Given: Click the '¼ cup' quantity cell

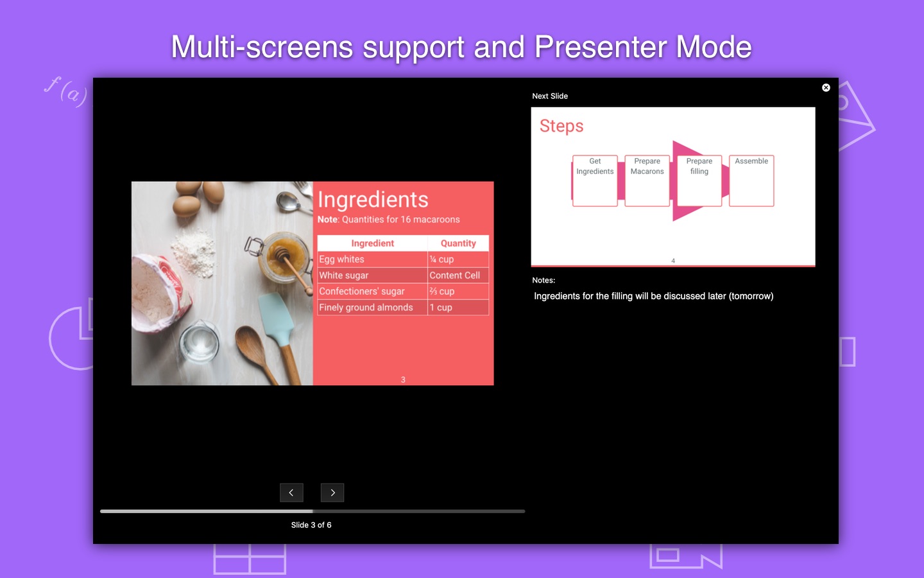Looking at the screenshot, I should [458, 259].
